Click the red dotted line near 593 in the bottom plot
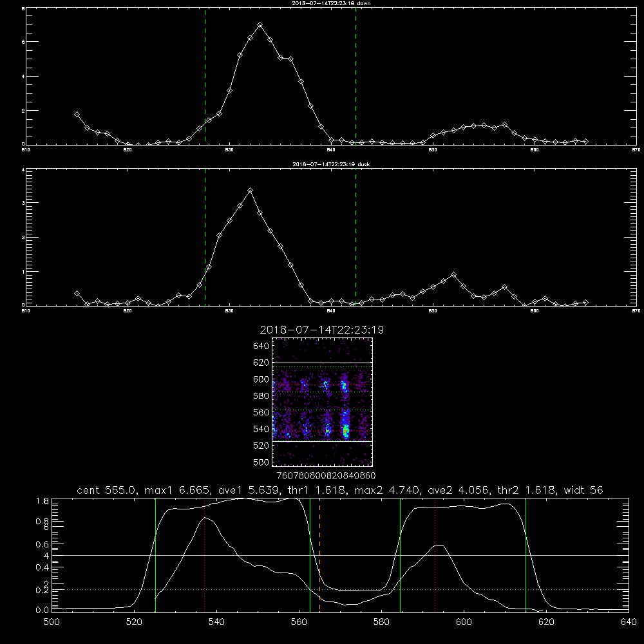644x644 pixels. coord(435,554)
